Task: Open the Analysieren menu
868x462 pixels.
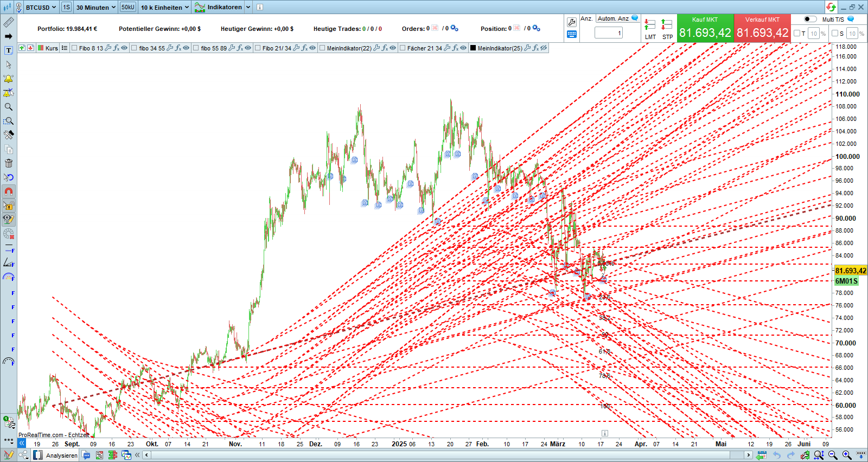Action: tap(56, 455)
